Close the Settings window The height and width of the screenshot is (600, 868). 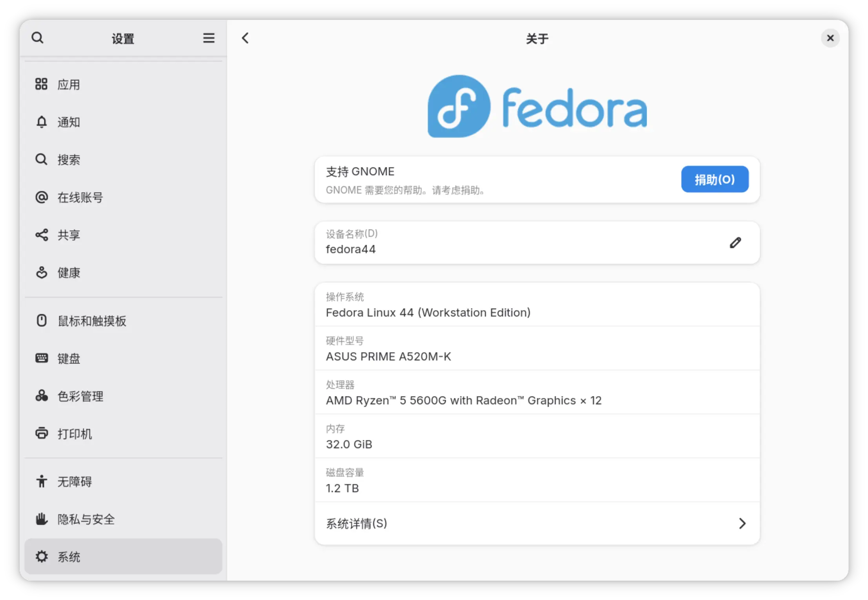(830, 38)
